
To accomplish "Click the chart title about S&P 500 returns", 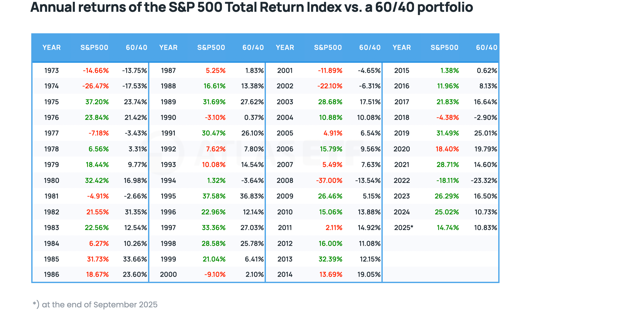I will 252,8.
